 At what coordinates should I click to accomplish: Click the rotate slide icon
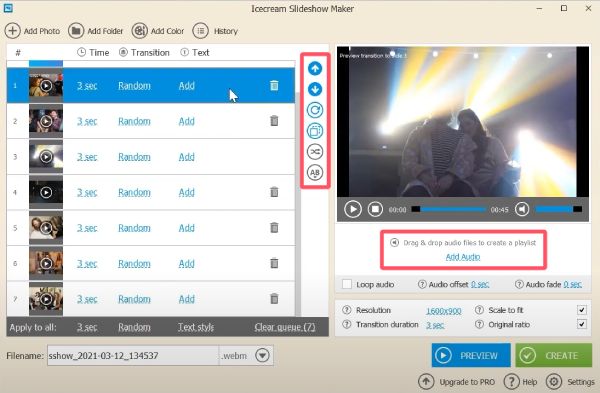(x=315, y=110)
